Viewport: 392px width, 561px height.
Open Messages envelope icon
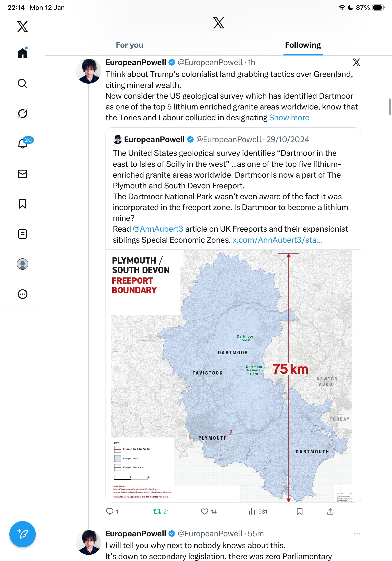click(23, 174)
